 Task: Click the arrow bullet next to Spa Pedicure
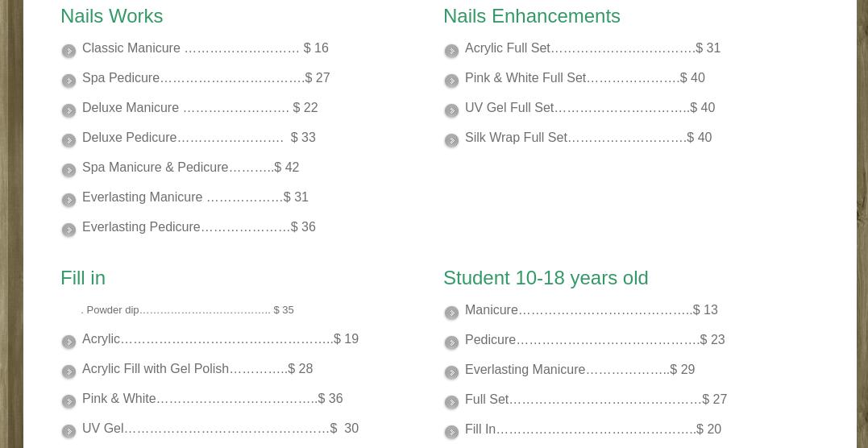(69, 81)
